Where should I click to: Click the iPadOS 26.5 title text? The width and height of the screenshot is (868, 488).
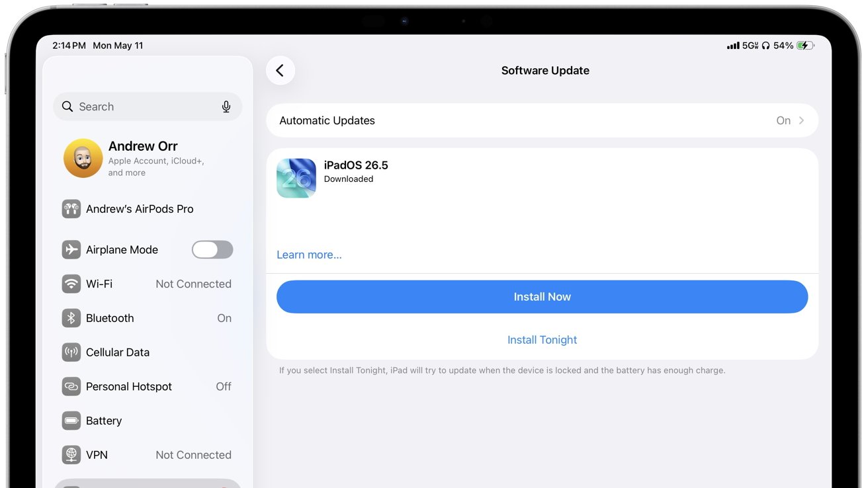356,165
